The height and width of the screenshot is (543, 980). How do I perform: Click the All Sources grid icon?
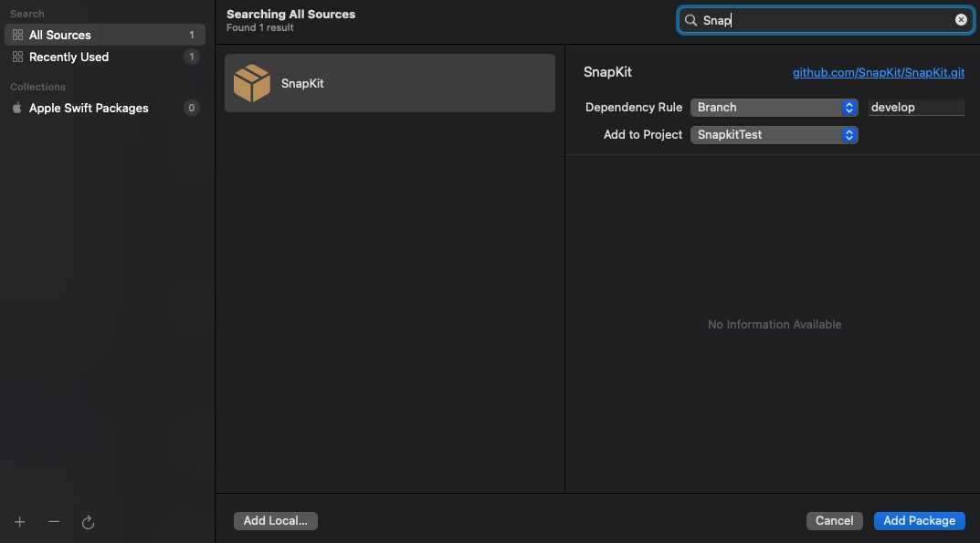(17, 35)
